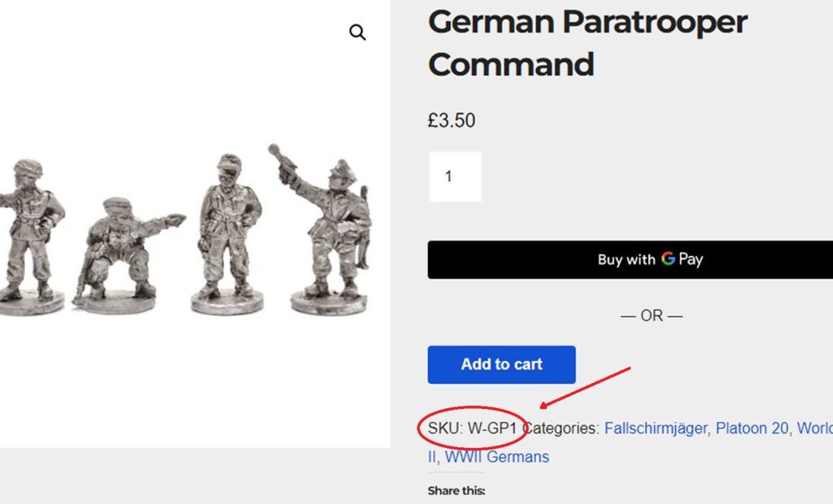This screenshot has height=504, width=833.
Task: Click the partially visible World War category link
Action: (x=813, y=428)
